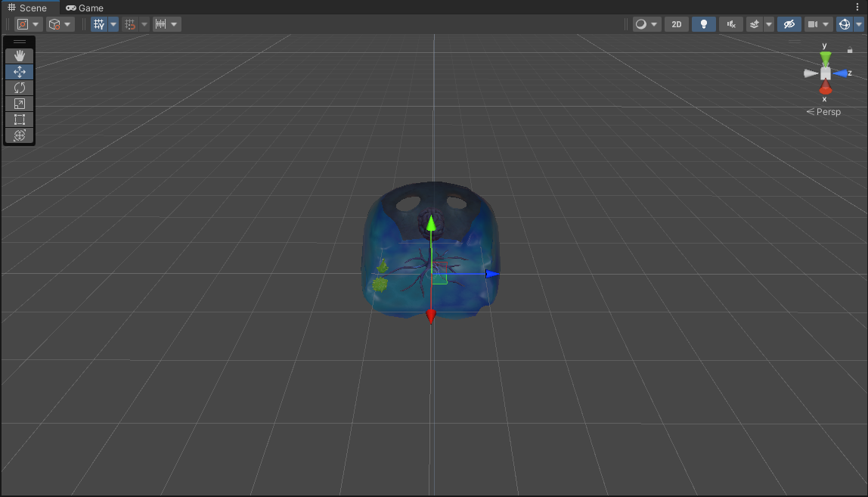Select the Rect transform tool

(x=20, y=120)
